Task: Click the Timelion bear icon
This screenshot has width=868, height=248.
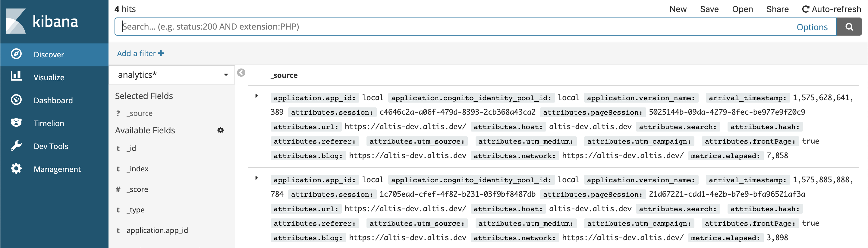Action: point(16,123)
